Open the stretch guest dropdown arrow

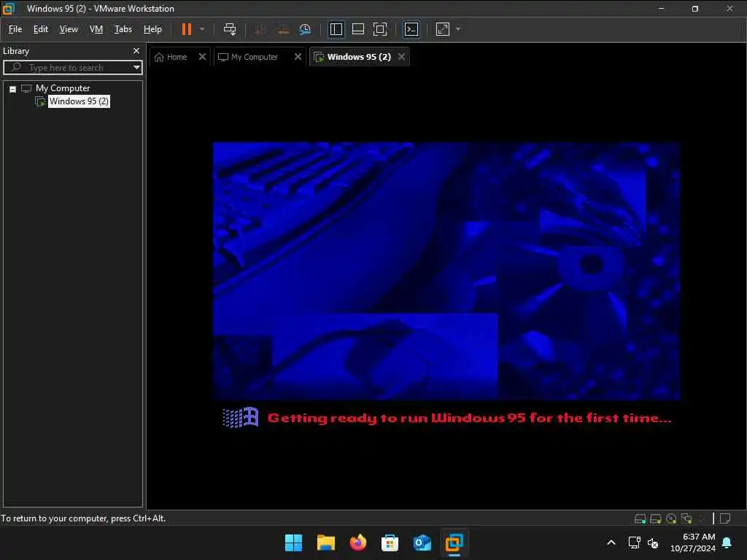(x=458, y=29)
